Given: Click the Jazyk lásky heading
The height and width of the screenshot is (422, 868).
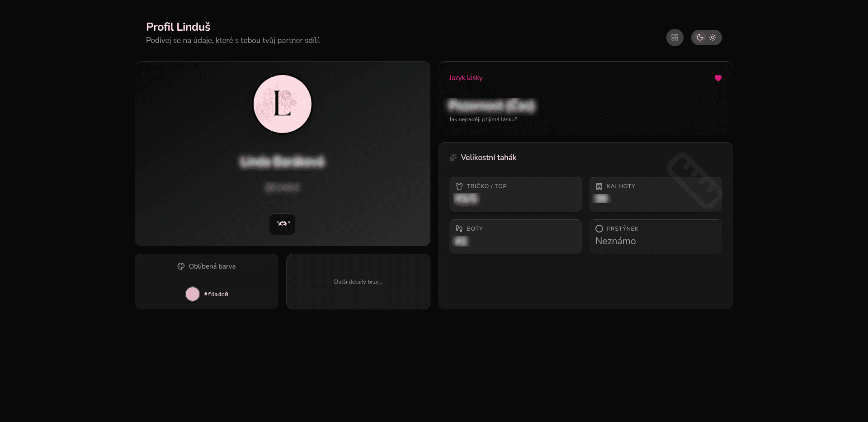Looking at the screenshot, I should tap(466, 78).
